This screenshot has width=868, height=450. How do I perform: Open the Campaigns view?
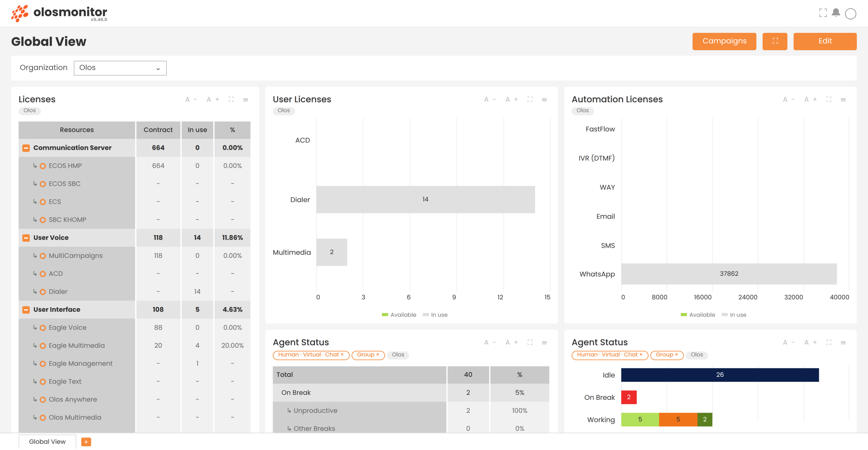point(724,41)
